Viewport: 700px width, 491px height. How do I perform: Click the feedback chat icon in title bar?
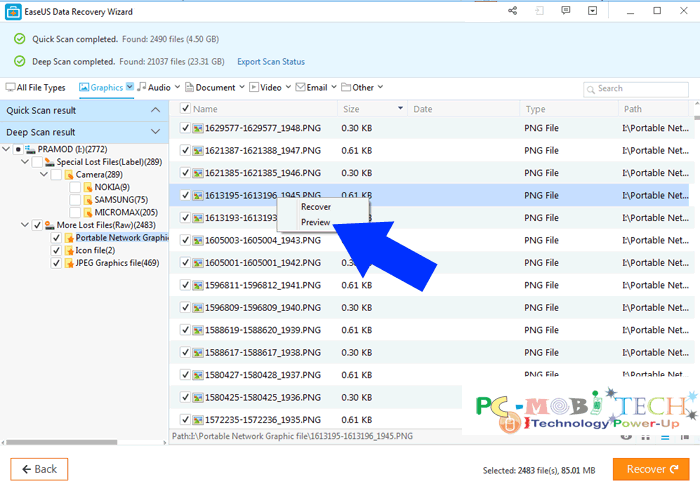point(566,11)
